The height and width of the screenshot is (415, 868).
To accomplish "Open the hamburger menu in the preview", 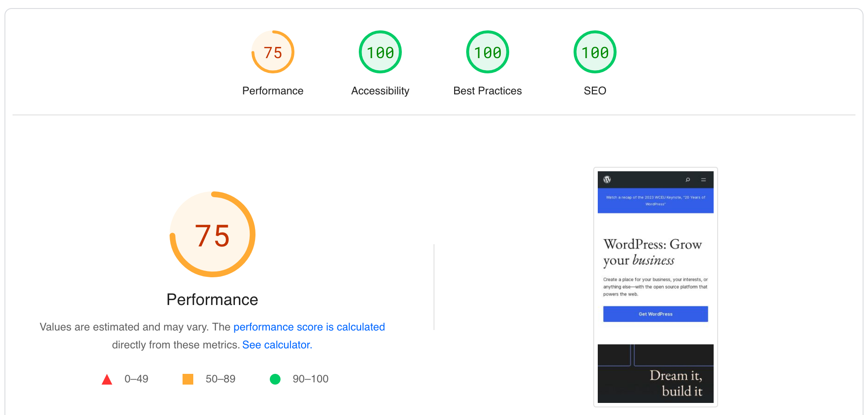I will click(x=703, y=179).
